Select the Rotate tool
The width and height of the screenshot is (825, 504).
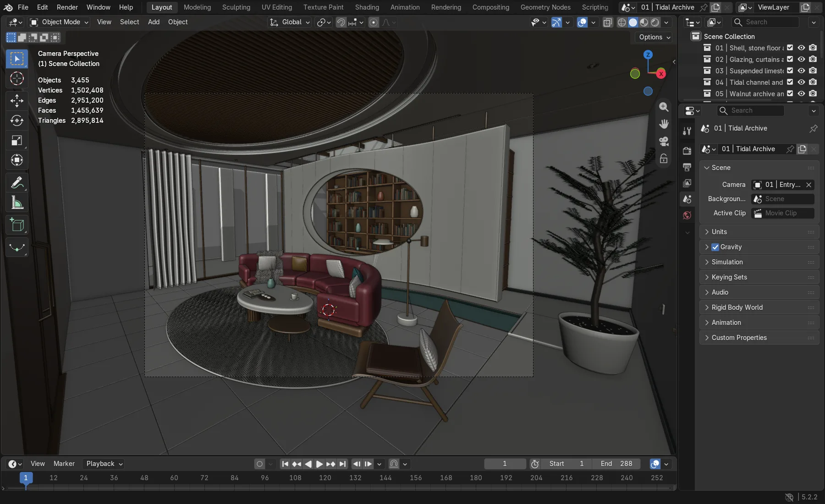17,121
